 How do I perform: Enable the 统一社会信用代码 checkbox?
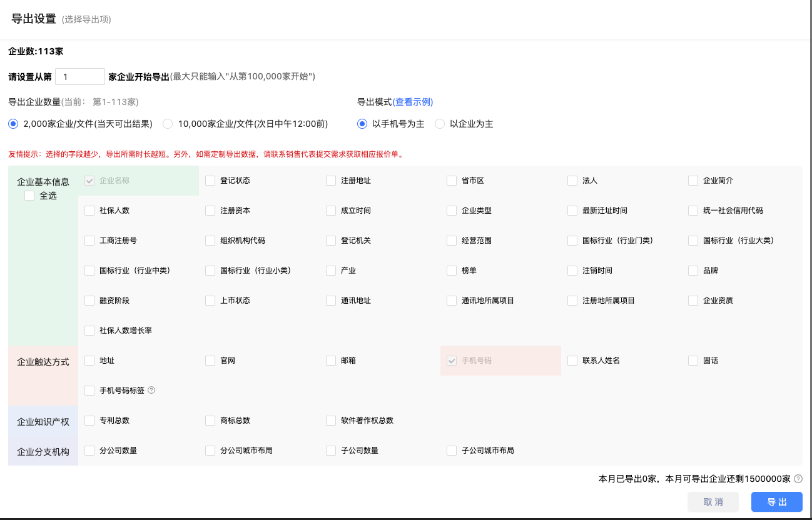pyautogui.click(x=693, y=211)
